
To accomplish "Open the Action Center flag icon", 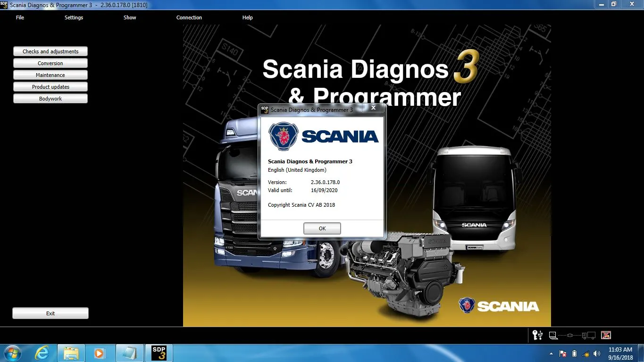I will (563, 354).
